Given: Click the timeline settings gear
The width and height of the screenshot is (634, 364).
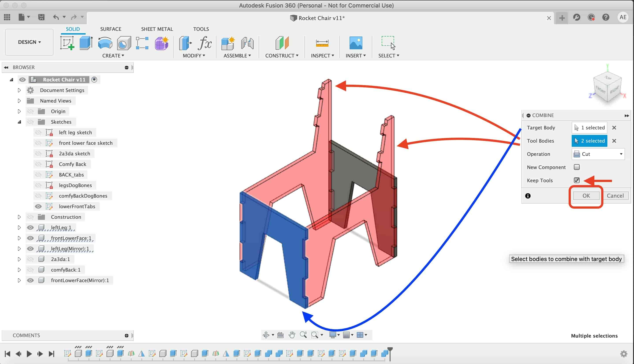Looking at the screenshot, I should pyautogui.click(x=624, y=354).
